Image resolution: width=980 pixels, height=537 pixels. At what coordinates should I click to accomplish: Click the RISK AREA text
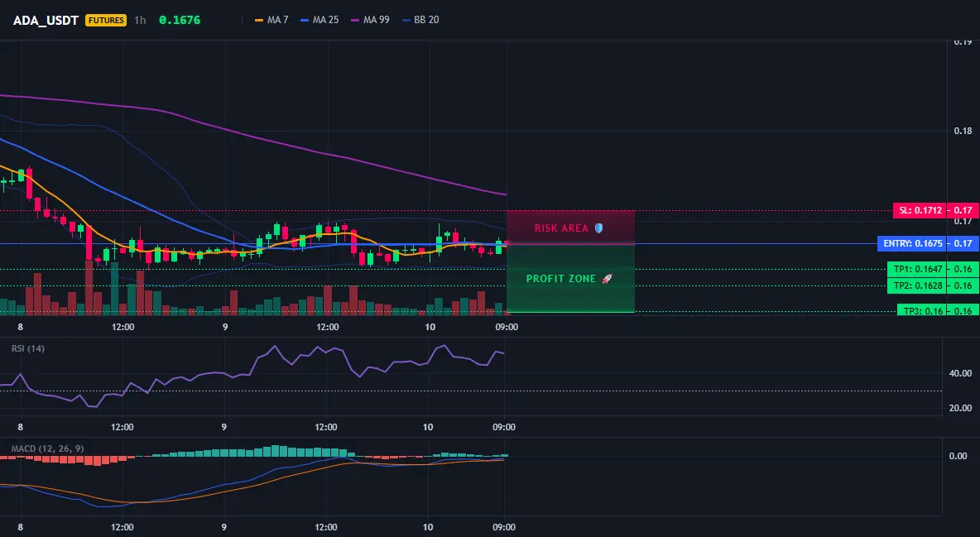561,228
